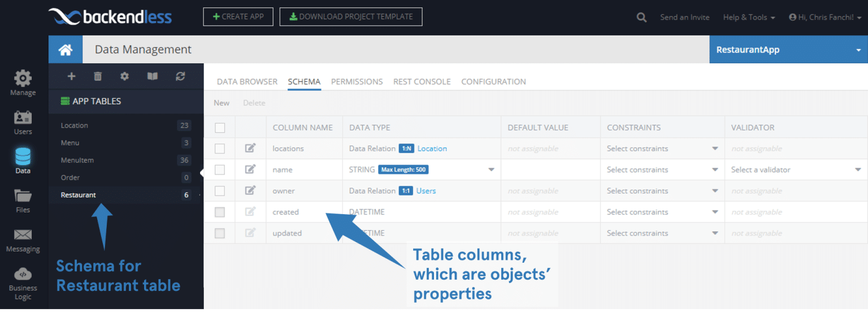Image resolution: width=868 pixels, height=313 pixels.
Task: Click Download Project Template button
Action: pyautogui.click(x=351, y=16)
